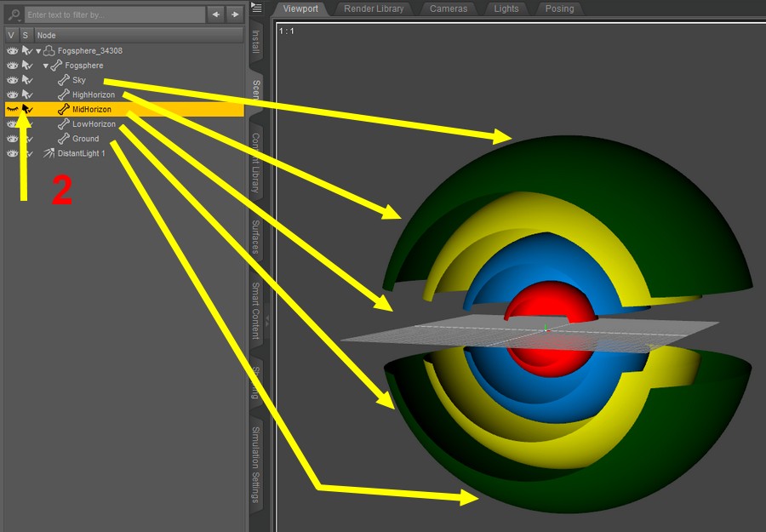
Task: Toggle selectable arrow for HighHorizon node
Action: click(x=27, y=94)
